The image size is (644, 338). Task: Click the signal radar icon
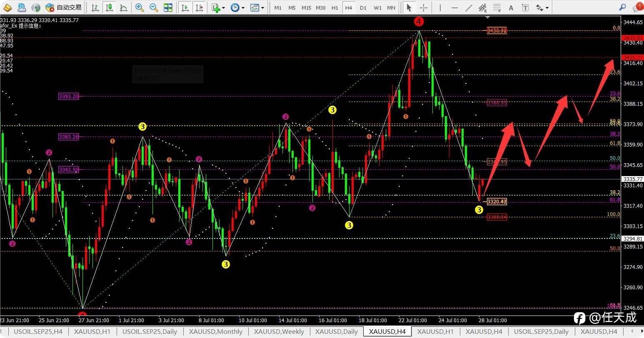[x=36, y=7]
